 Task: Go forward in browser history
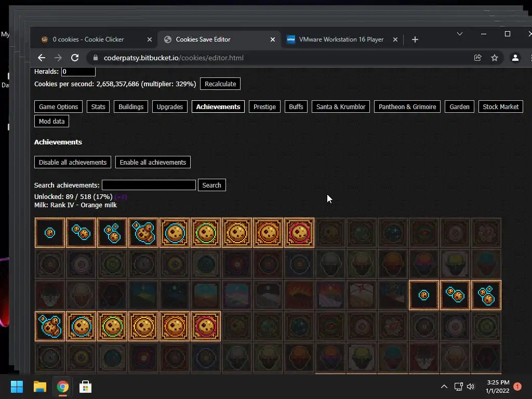click(58, 58)
